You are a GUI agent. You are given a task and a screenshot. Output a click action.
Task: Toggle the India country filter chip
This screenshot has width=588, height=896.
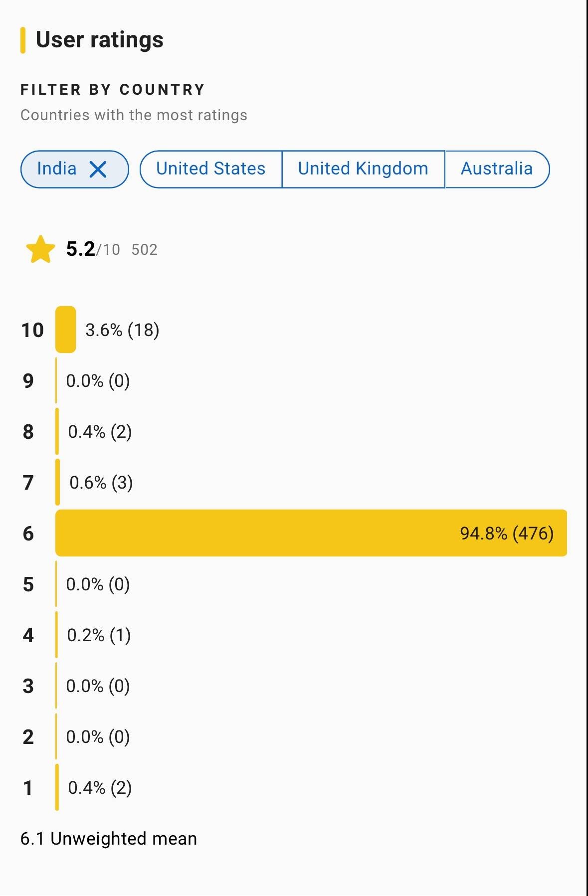(x=57, y=169)
